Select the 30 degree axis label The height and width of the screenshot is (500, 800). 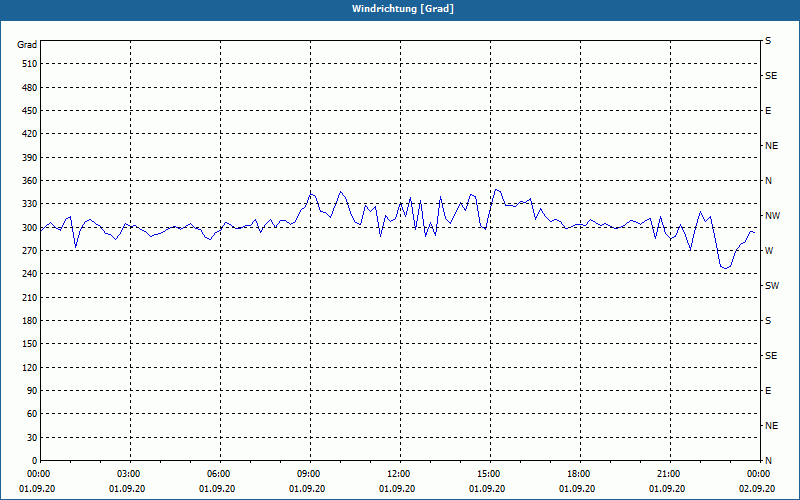point(32,438)
